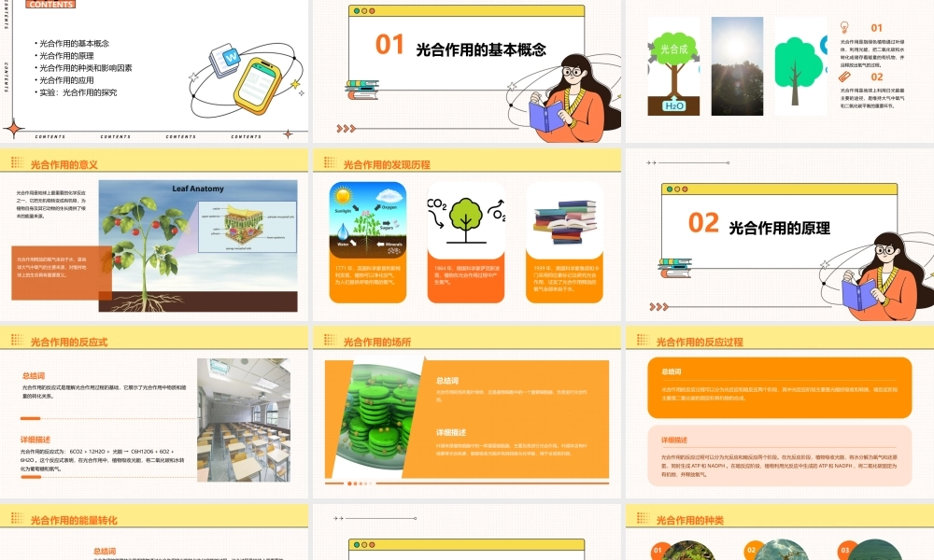934x560 pixels.
Task: Select the Leaf Anatomy tomato plant image
Action: (x=198, y=245)
